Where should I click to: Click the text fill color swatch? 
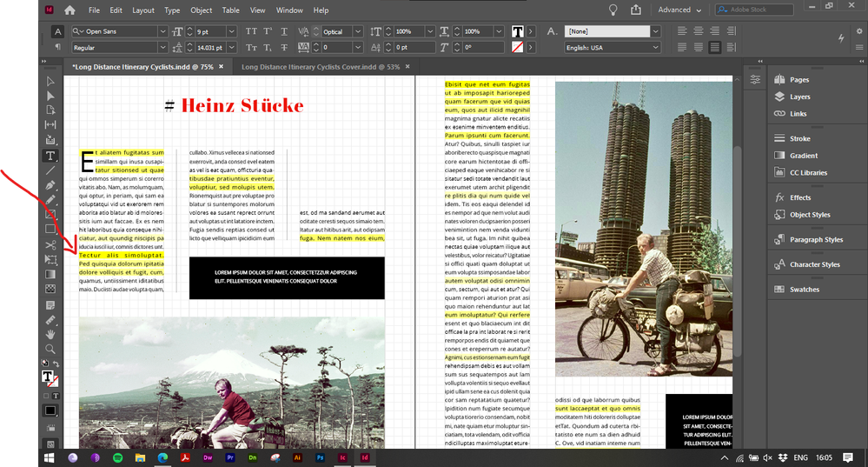[518, 31]
